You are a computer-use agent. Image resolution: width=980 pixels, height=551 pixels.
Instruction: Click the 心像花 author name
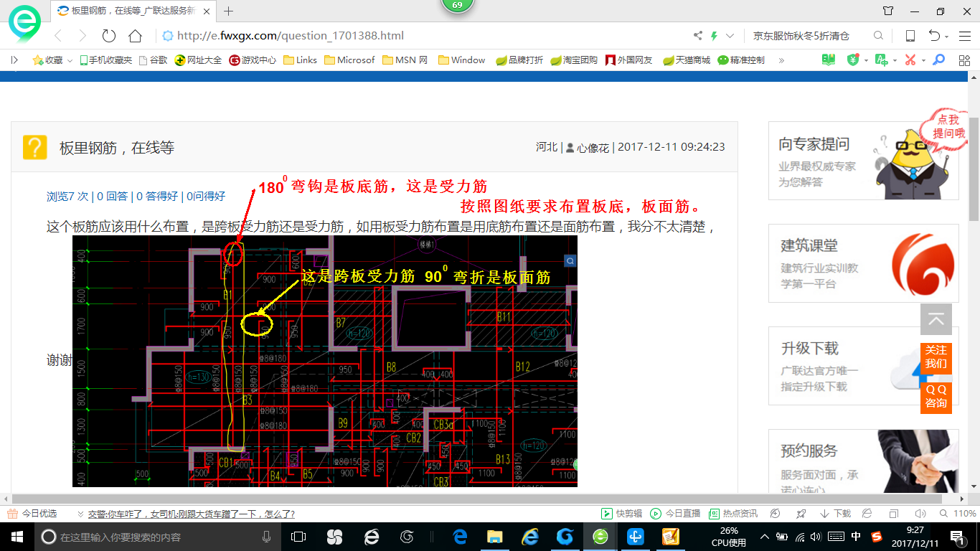click(593, 147)
